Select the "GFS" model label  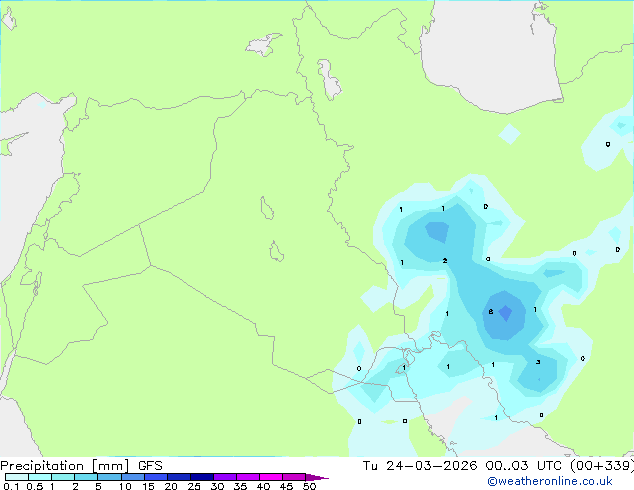pyautogui.click(x=150, y=466)
